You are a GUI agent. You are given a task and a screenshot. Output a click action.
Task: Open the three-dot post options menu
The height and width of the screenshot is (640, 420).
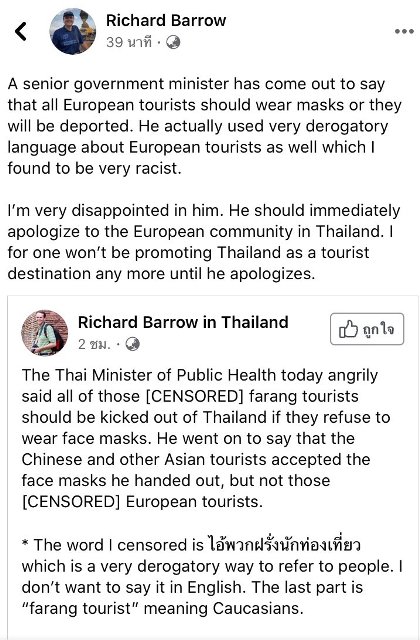click(404, 31)
